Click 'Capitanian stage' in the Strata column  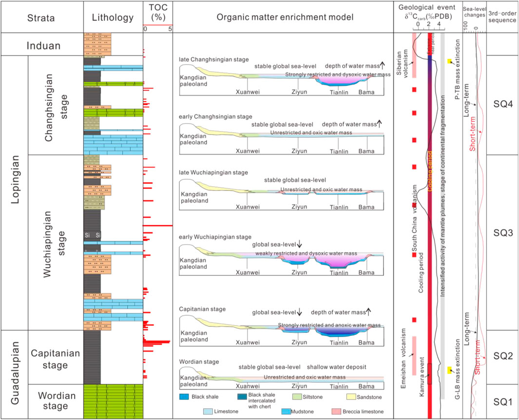click(x=55, y=359)
